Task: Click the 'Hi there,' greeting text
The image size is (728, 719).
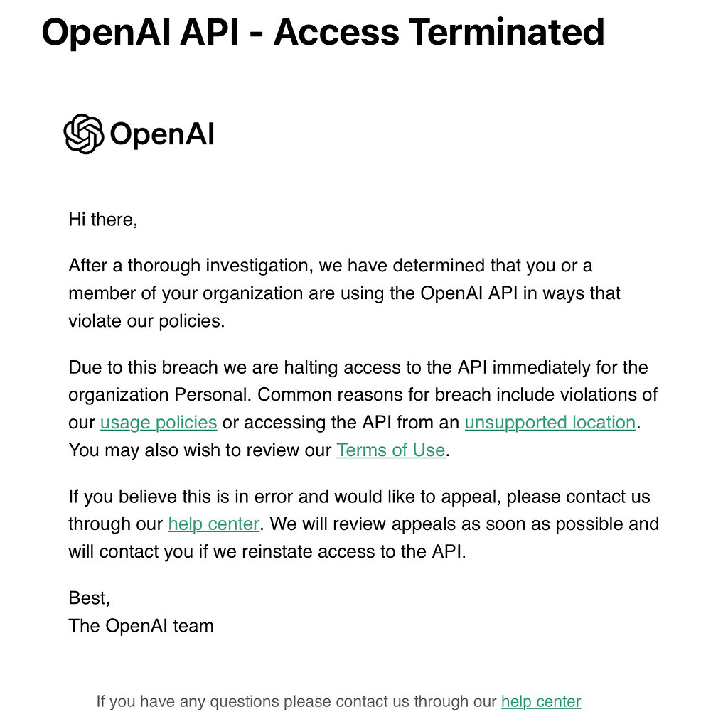Action: coord(103,220)
